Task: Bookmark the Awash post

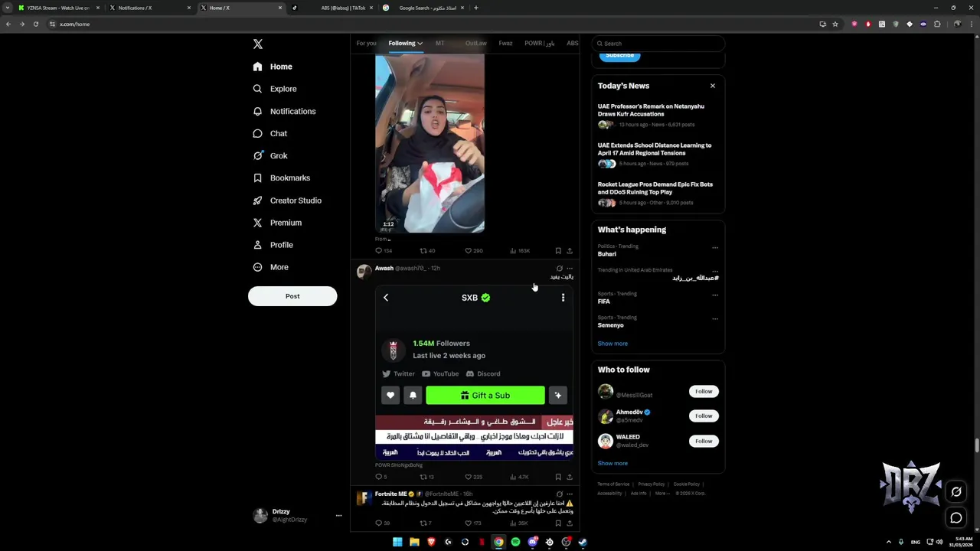Action: (x=558, y=477)
